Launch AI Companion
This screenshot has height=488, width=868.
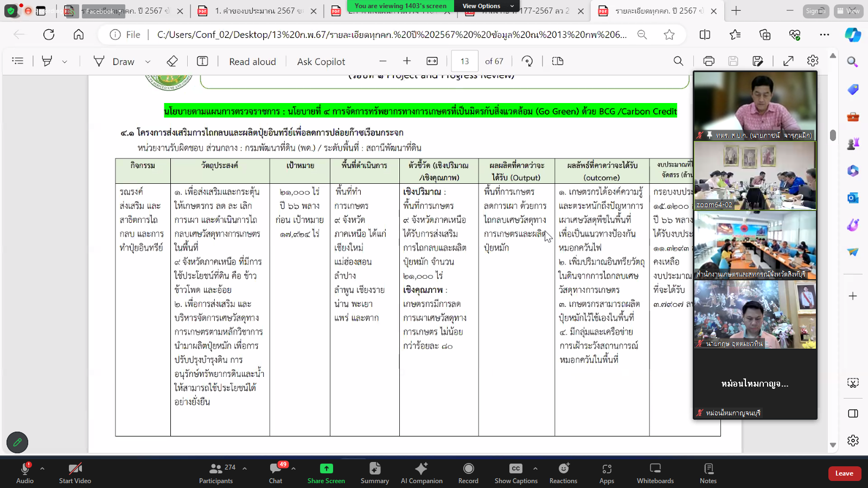coord(422,473)
